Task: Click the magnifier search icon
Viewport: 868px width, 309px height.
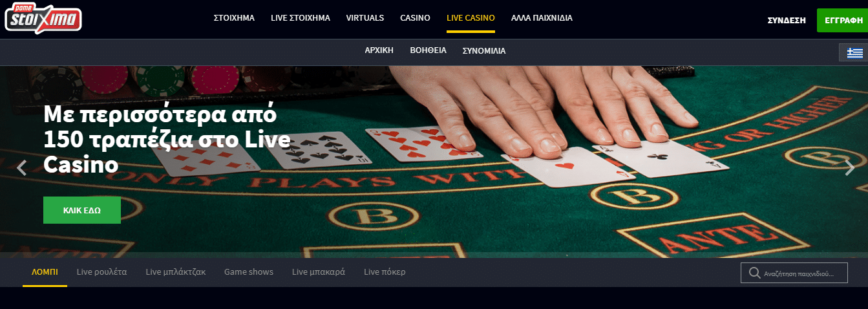Action: coord(754,273)
